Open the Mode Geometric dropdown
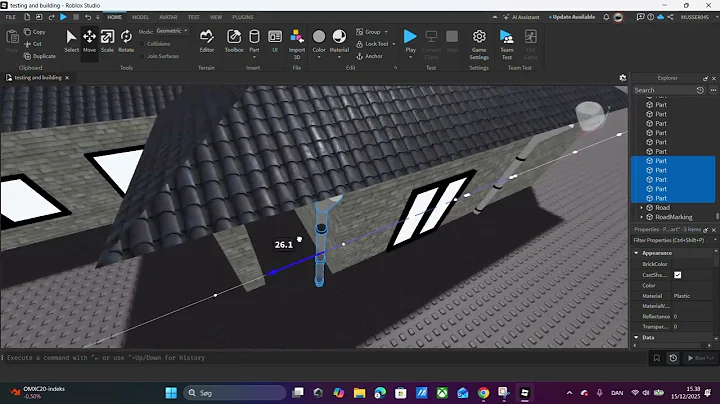720x404 pixels. pos(173,31)
